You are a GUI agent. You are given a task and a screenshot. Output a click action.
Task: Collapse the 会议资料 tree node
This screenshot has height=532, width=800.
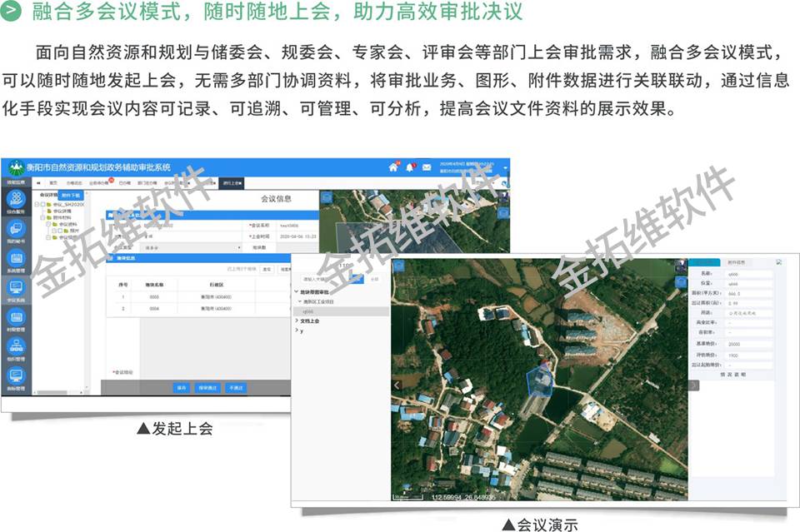click(x=48, y=224)
